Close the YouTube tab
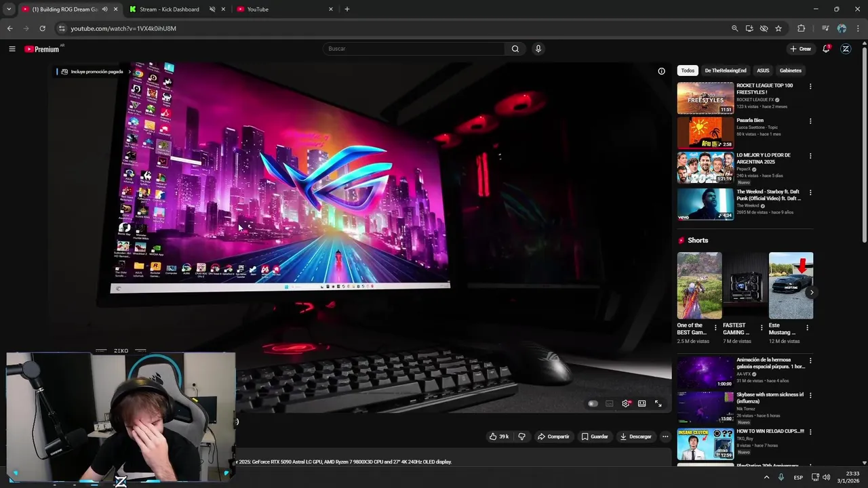 [331, 9]
